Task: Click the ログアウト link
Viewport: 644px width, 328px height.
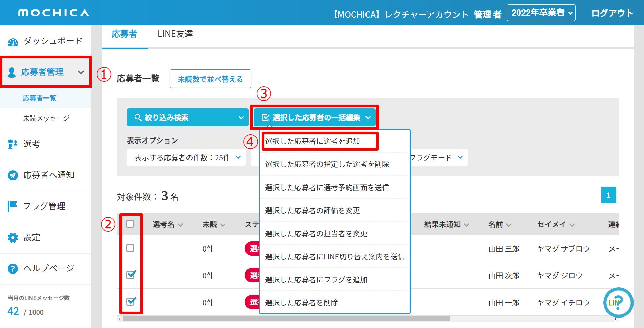Action: coord(612,13)
